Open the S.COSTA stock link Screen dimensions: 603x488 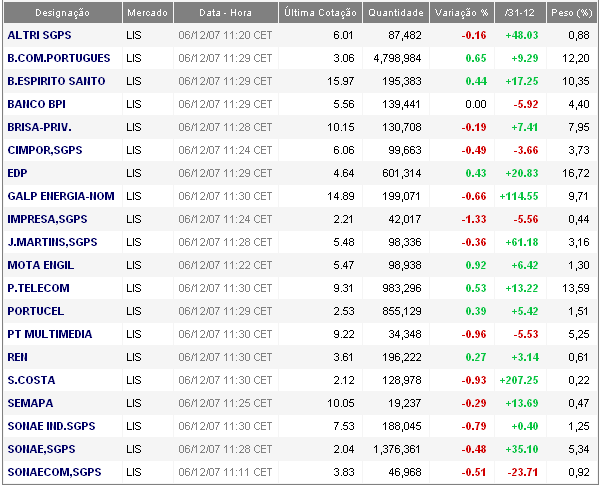pyautogui.click(x=31, y=380)
